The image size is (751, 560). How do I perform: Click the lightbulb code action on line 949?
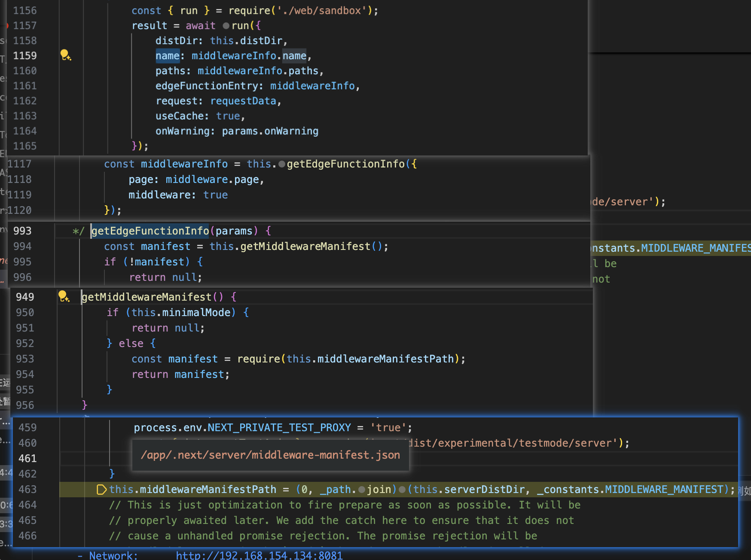tap(64, 296)
